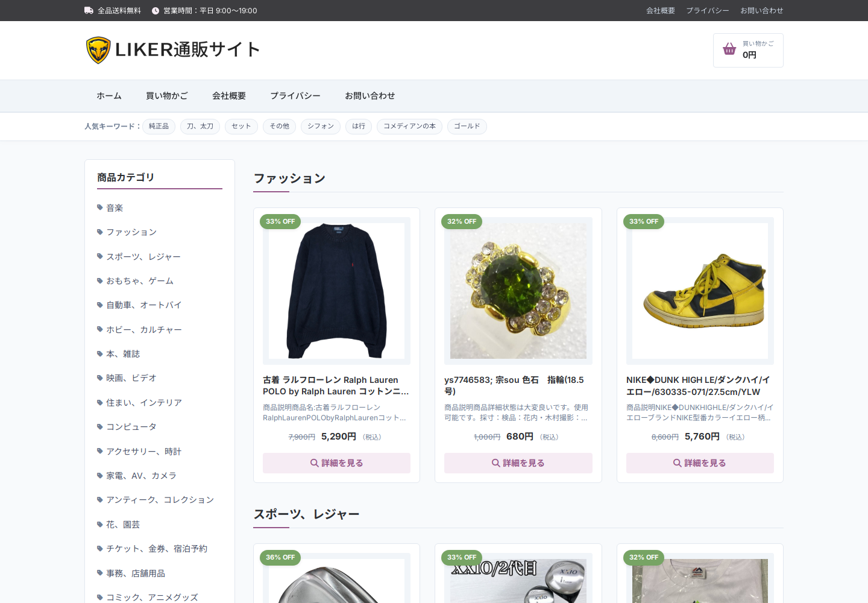Select the その他 keyword tag
Image resolution: width=868 pixels, height=603 pixels.
(x=279, y=127)
